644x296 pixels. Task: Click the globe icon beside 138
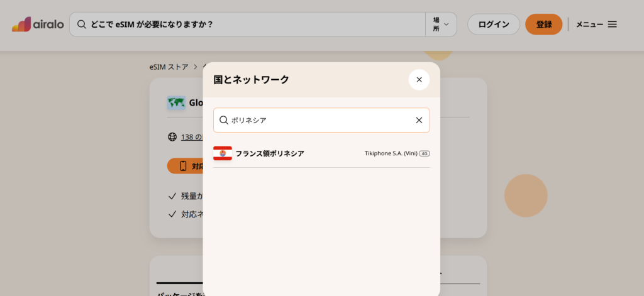[172, 136]
